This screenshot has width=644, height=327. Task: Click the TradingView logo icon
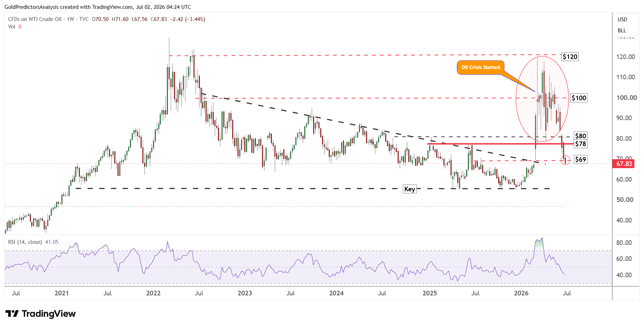12,313
